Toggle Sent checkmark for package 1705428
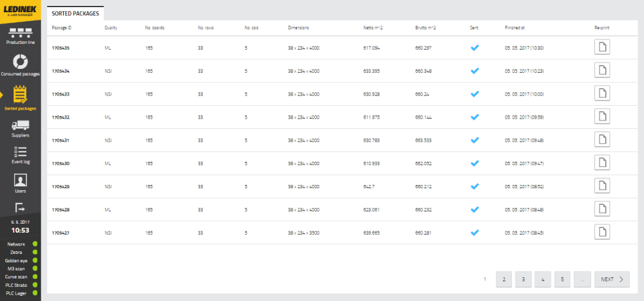The width and height of the screenshot is (644, 301). pos(475,209)
